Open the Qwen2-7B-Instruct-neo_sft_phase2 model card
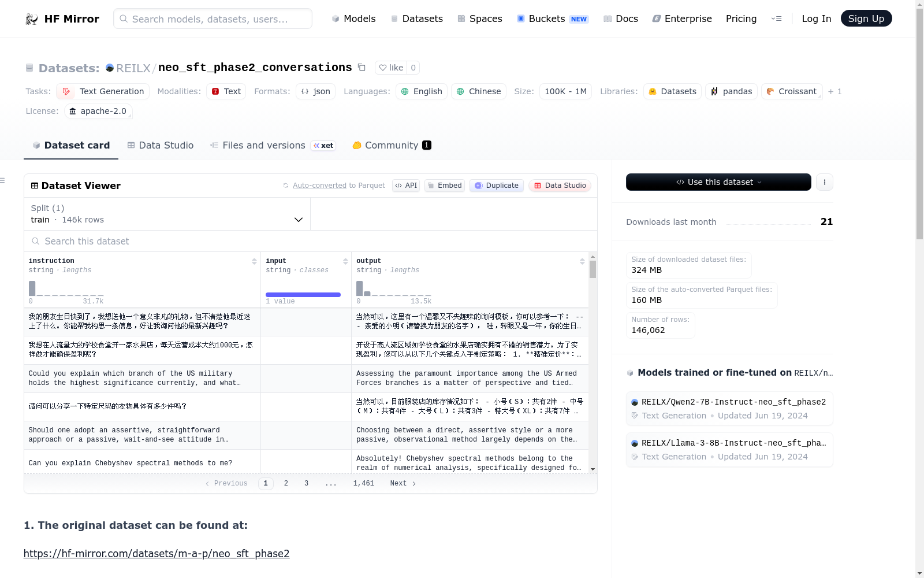This screenshot has width=924, height=578. pos(729,409)
